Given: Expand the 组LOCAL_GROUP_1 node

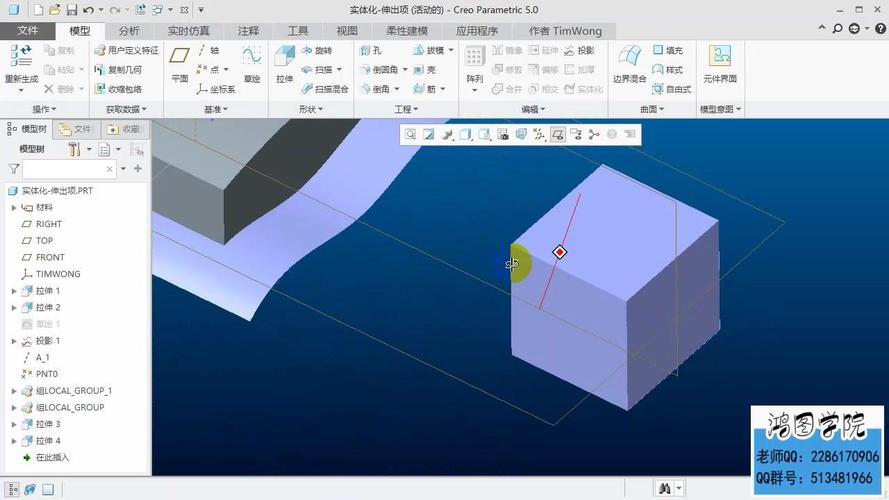Looking at the screenshot, I should pyautogui.click(x=14, y=391).
